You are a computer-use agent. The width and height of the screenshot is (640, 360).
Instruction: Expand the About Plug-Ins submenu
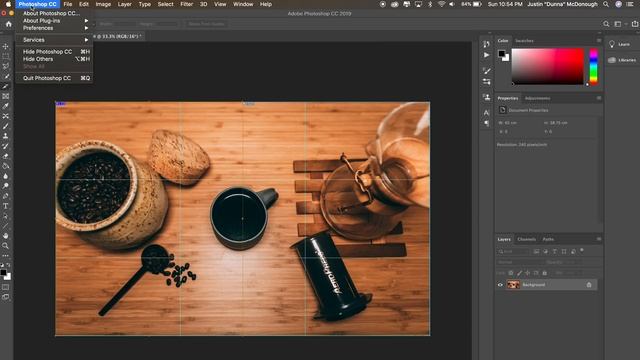54,20
